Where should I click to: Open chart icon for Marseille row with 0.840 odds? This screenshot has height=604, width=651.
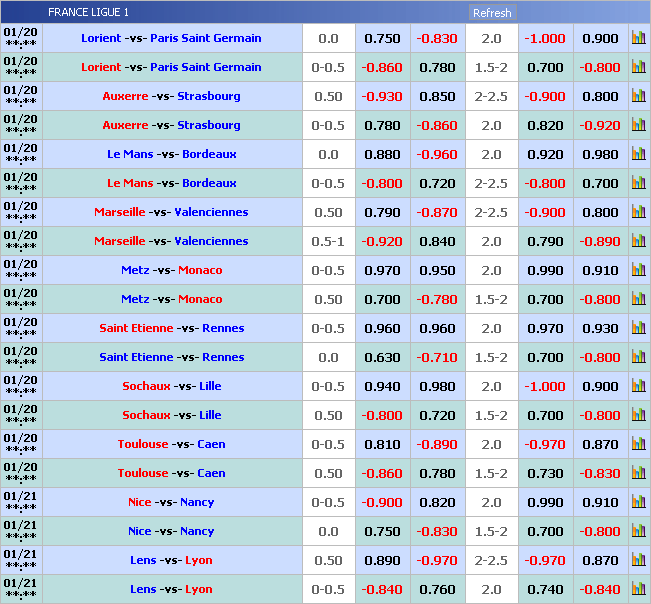coord(638,242)
